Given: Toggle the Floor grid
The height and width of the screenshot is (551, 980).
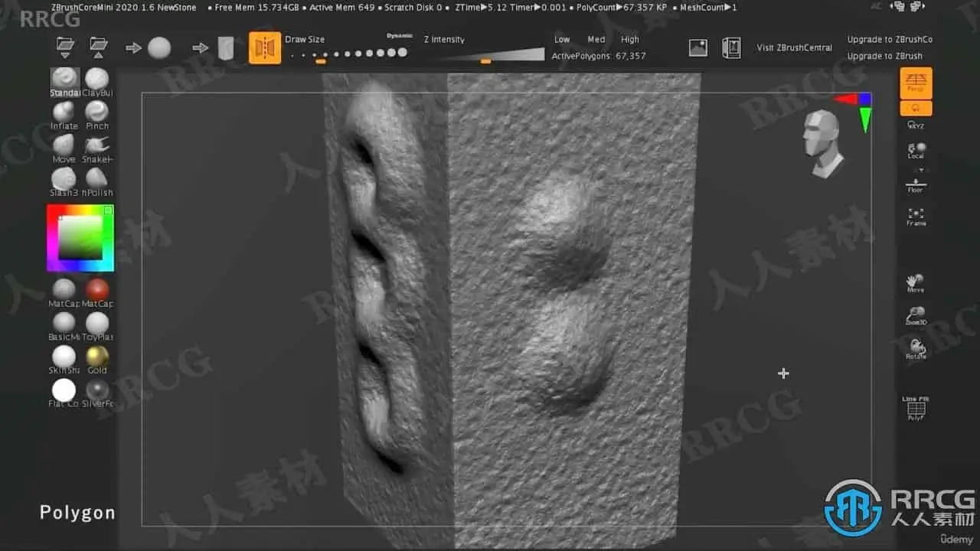Looking at the screenshot, I should coord(916,185).
